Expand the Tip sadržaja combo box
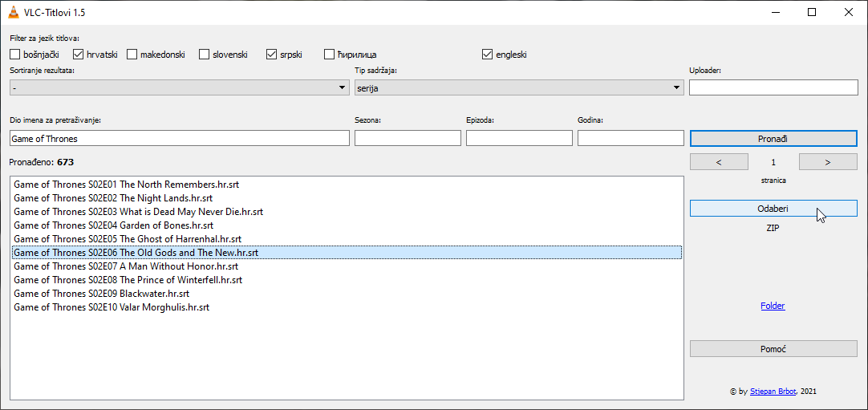 coord(519,87)
